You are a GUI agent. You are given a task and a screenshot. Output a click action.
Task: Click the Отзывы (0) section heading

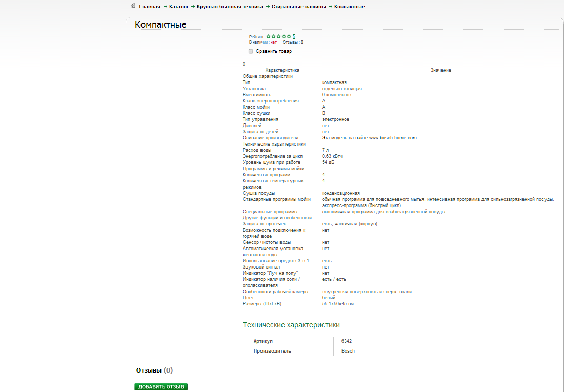coord(154,370)
